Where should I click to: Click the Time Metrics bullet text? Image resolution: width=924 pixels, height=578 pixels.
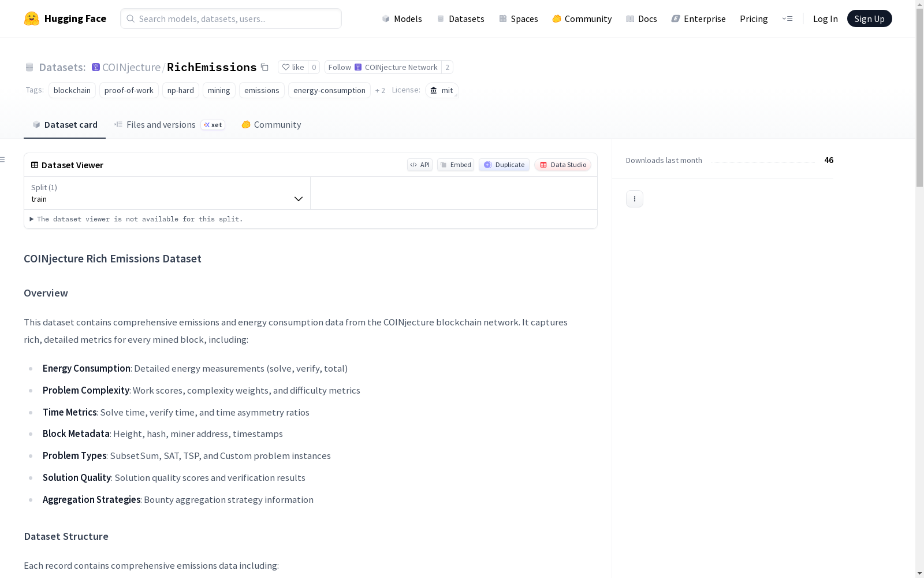[x=176, y=412]
